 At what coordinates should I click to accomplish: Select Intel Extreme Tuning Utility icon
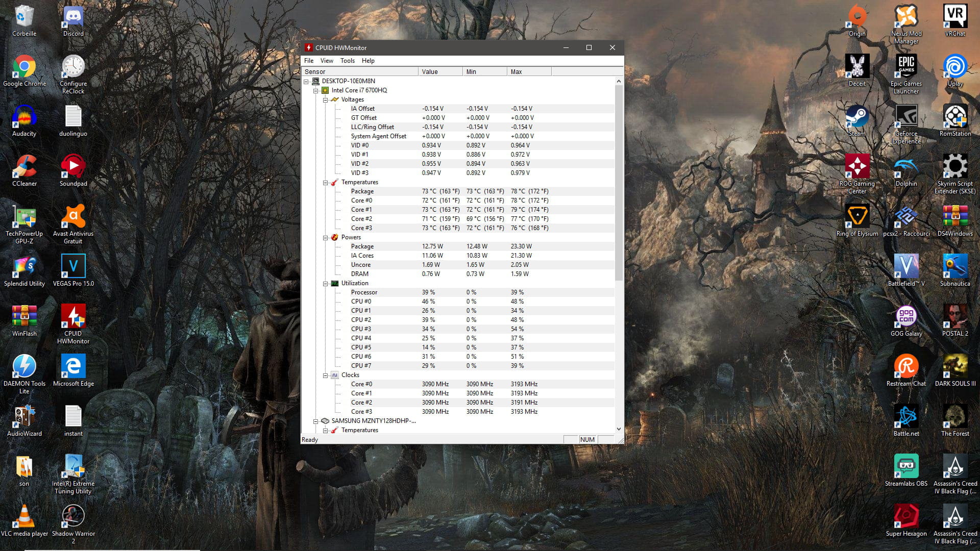[x=73, y=474]
